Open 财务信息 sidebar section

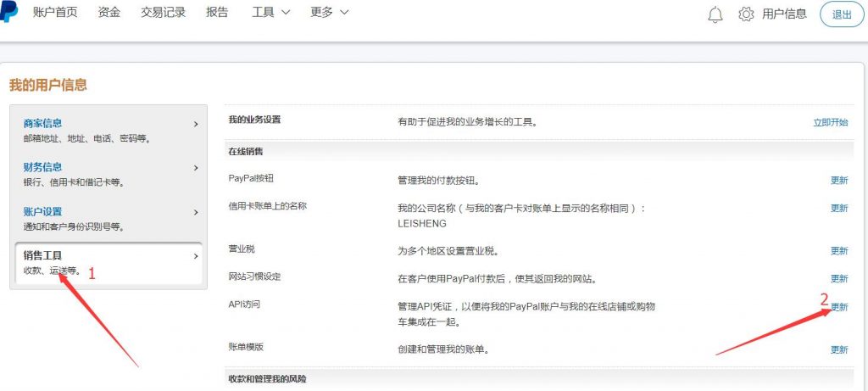click(107, 174)
